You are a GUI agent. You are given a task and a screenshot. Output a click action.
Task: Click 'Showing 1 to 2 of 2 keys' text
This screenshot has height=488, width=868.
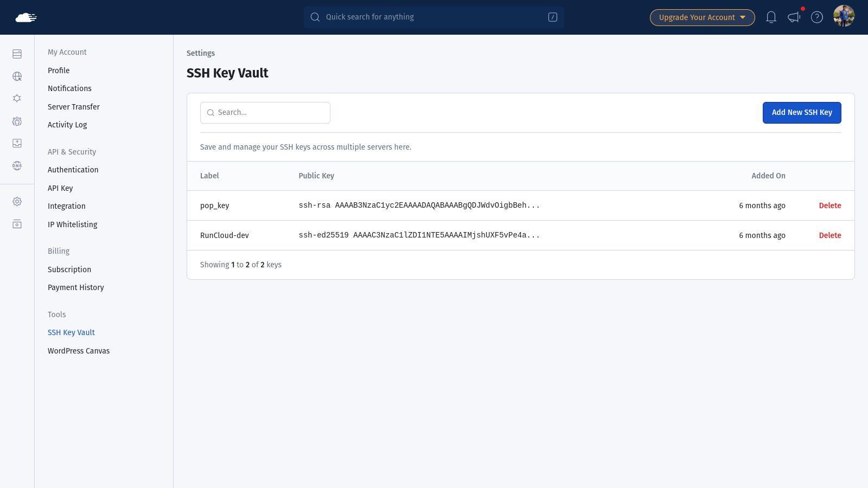pos(241,265)
